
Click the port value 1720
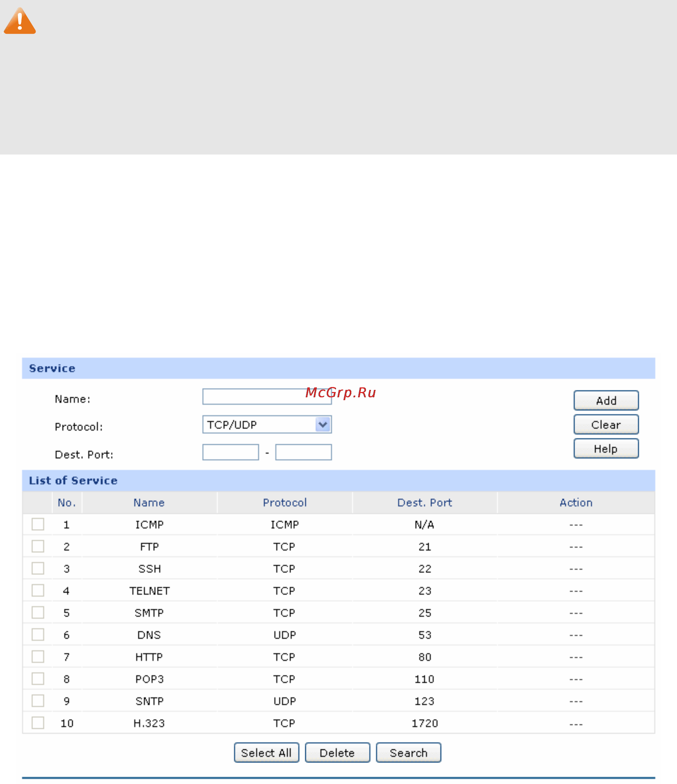(x=425, y=723)
